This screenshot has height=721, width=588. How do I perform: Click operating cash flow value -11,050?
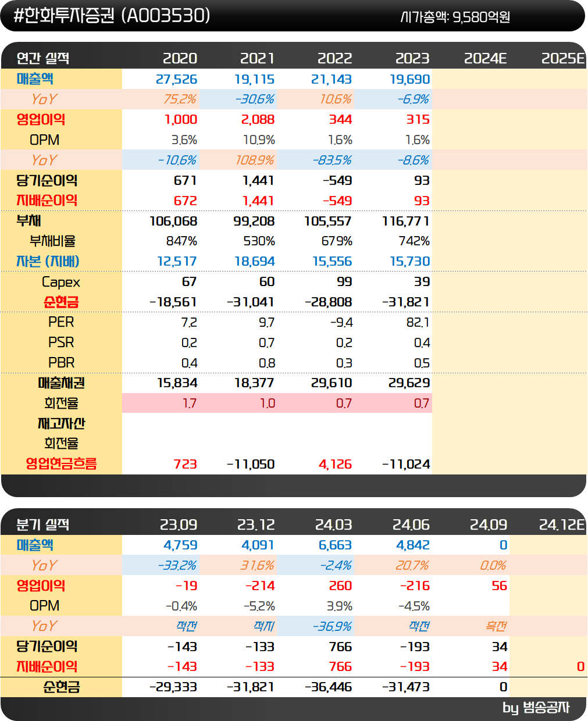pos(251,464)
